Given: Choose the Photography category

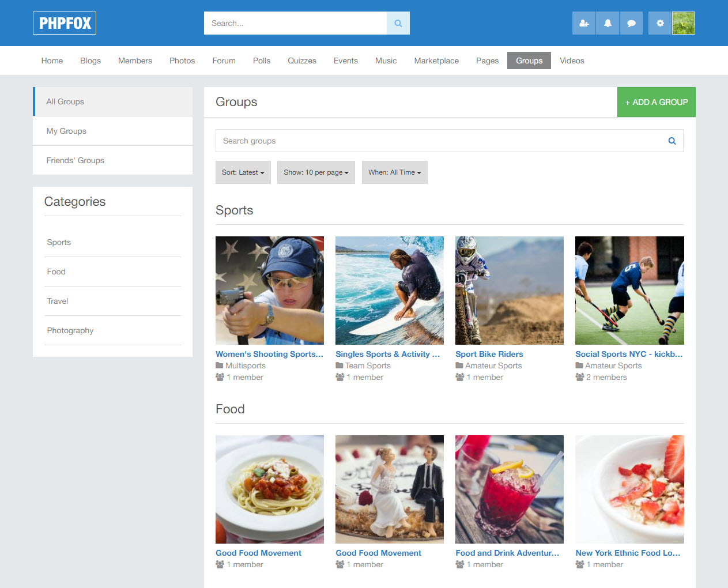Looking at the screenshot, I should (x=70, y=330).
